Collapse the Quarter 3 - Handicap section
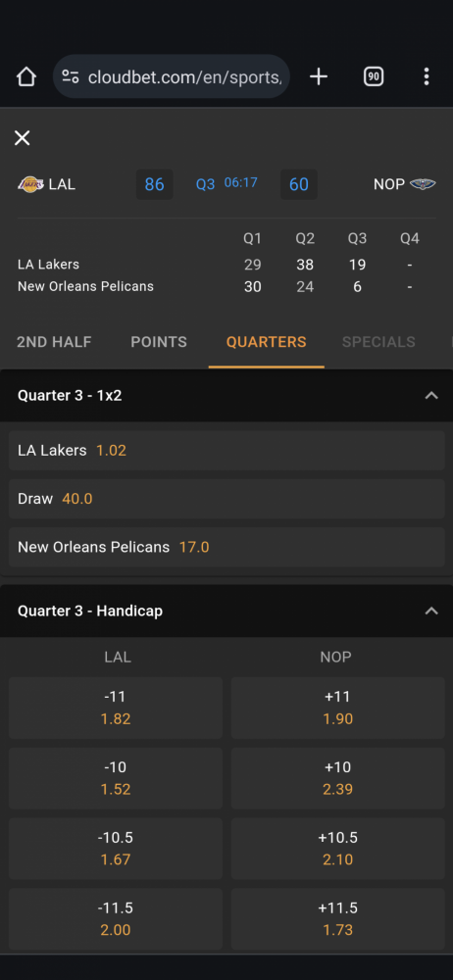453x980 pixels. pos(431,611)
